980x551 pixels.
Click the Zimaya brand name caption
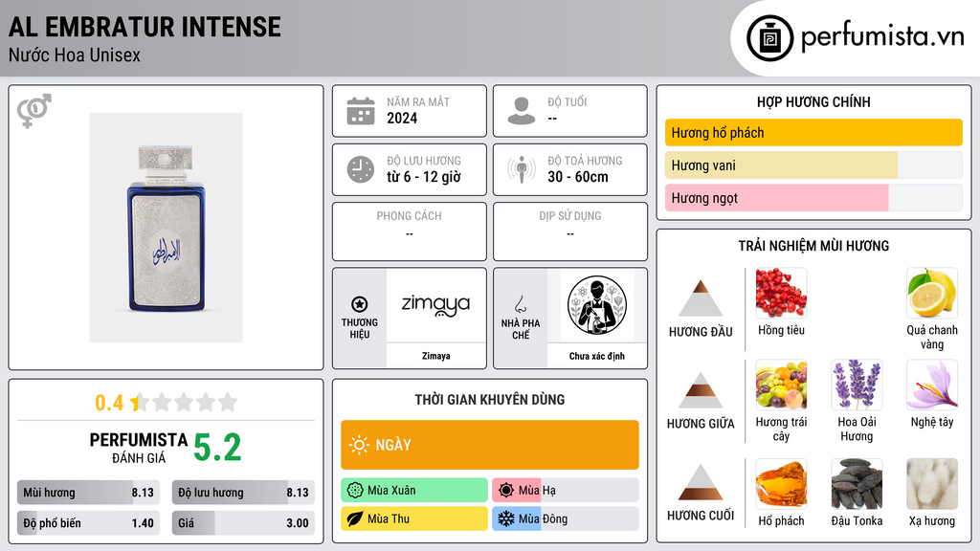click(435, 356)
